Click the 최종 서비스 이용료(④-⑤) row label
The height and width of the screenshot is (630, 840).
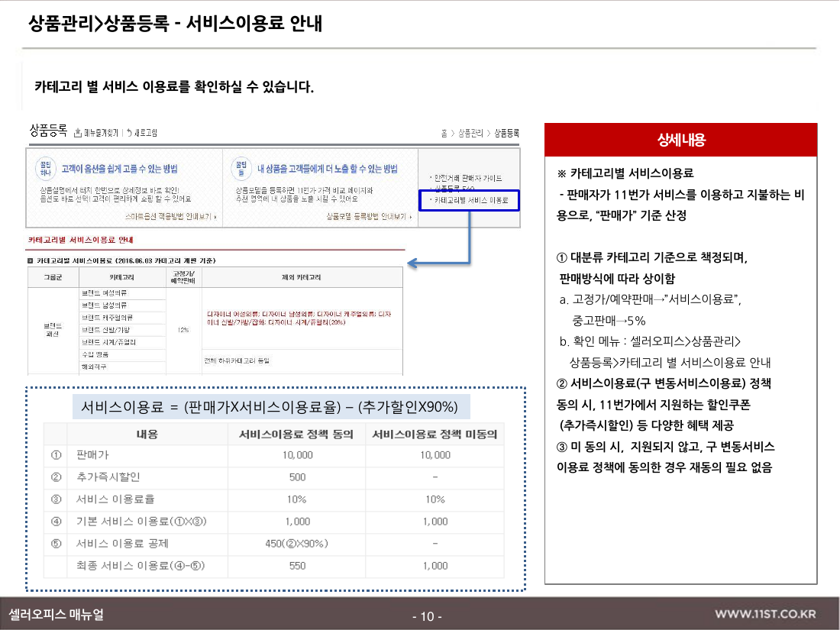tap(141, 566)
